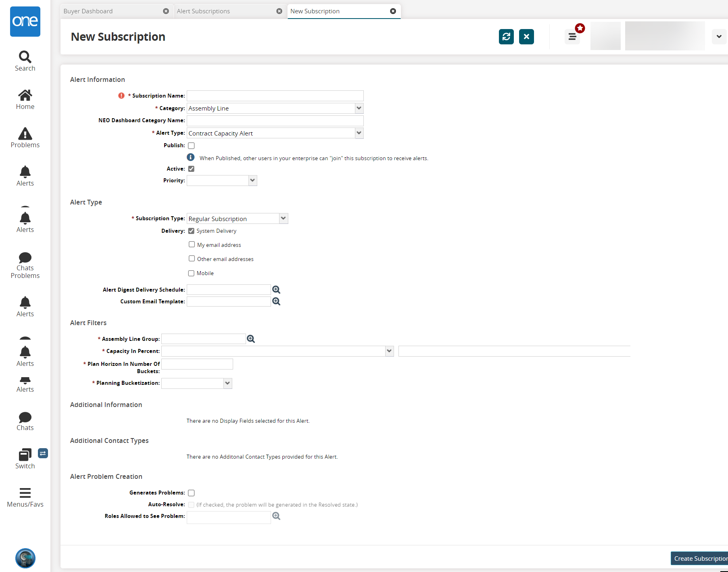Expand the Category dropdown
Viewport: 728px width, 572px height.
[x=359, y=108]
